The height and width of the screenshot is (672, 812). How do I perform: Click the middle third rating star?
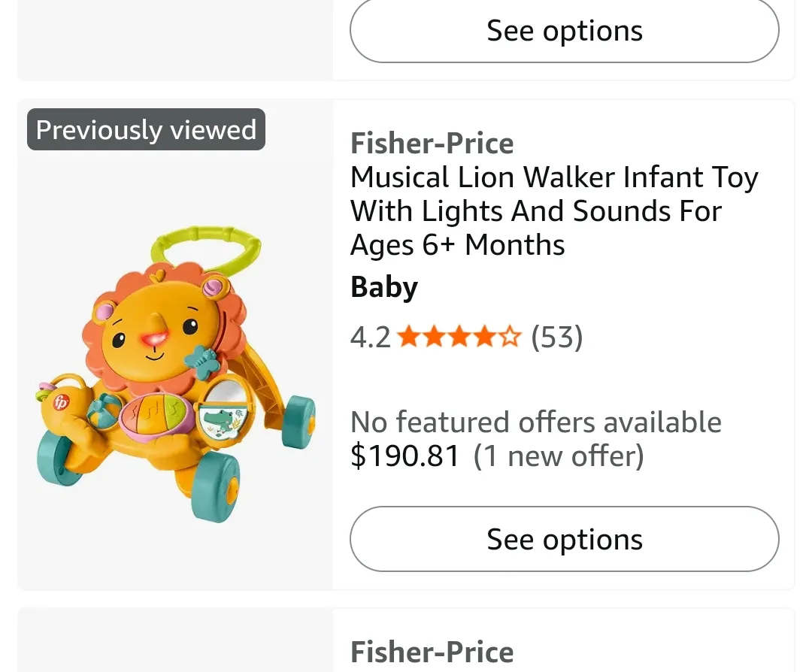(x=459, y=338)
